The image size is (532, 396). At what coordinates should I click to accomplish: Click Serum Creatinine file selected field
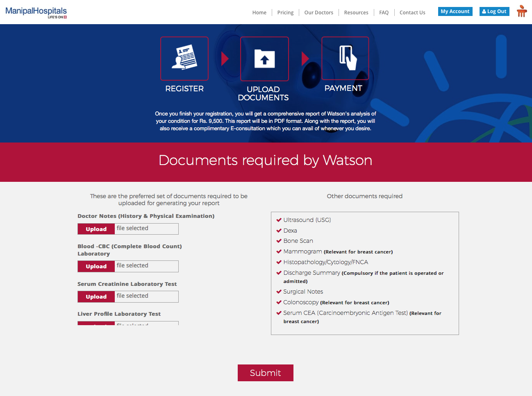click(x=147, y=296)
